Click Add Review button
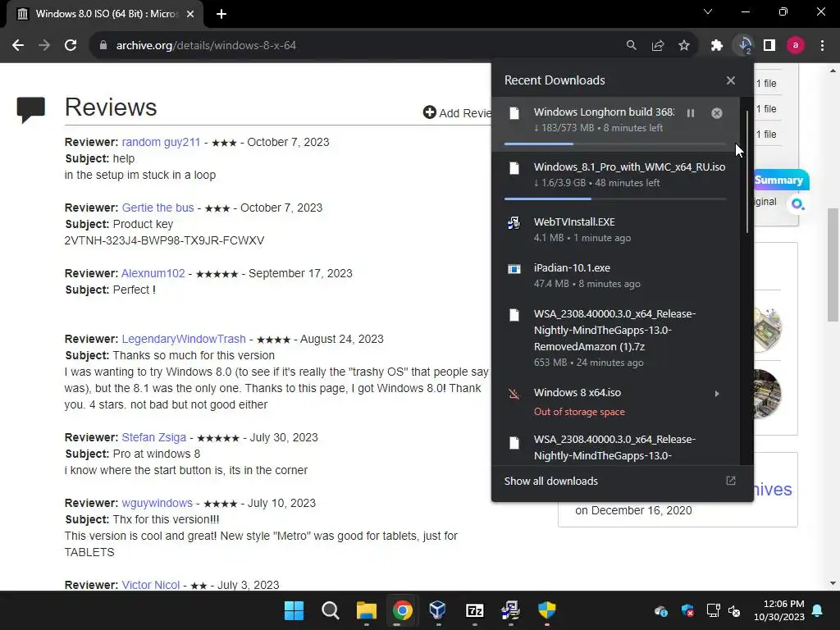 pyautogui.click(x=457, y=113)
